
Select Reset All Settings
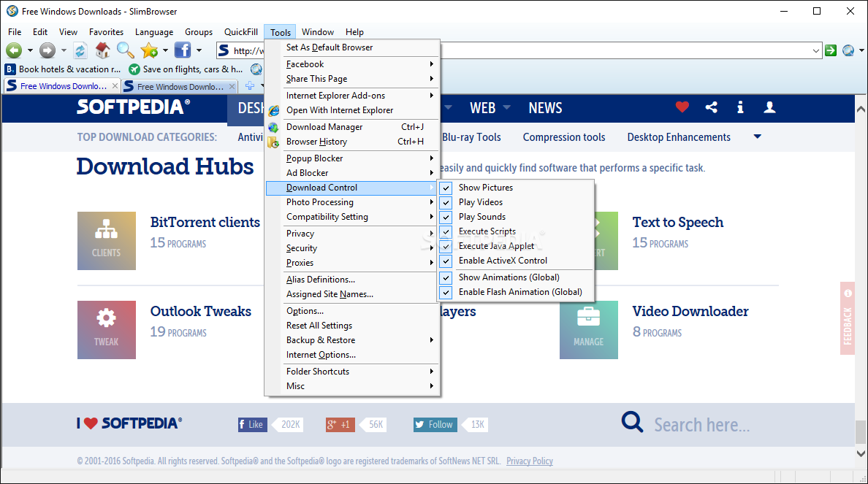353,326
